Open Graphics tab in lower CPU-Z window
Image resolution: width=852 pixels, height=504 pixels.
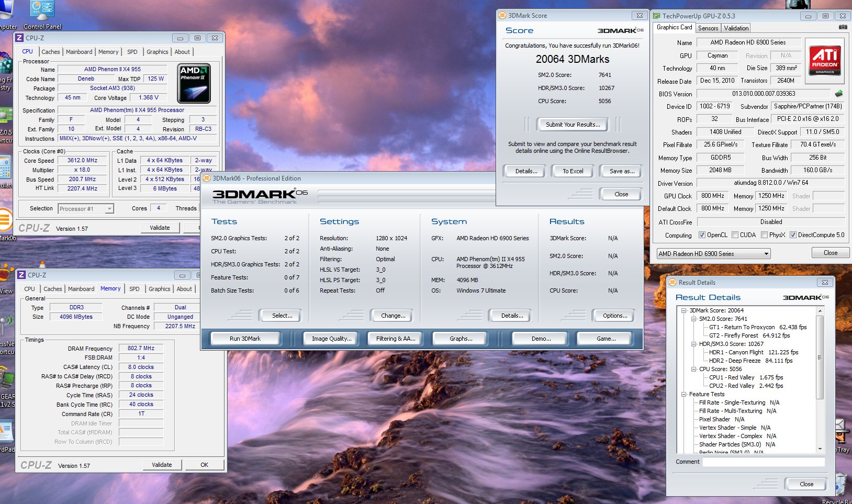point(160,289)
